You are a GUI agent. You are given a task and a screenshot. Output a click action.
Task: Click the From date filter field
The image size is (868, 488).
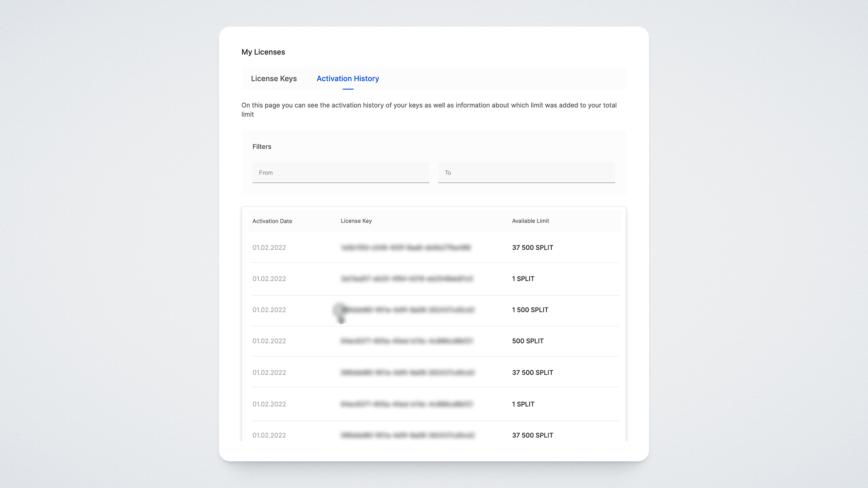tap(340, 173)
